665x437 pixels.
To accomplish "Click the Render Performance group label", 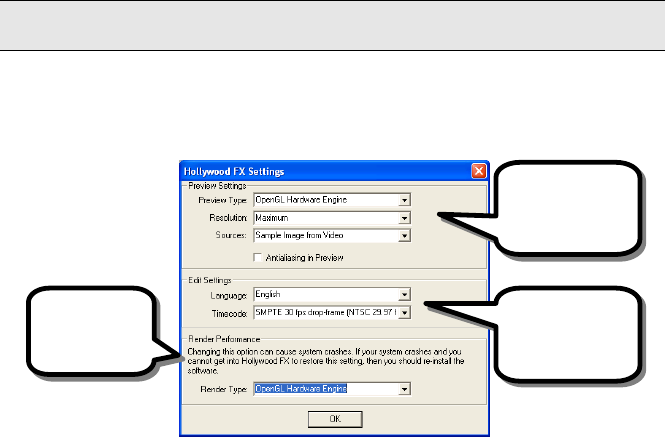I will pyautogui.click(x=224, y=339).
